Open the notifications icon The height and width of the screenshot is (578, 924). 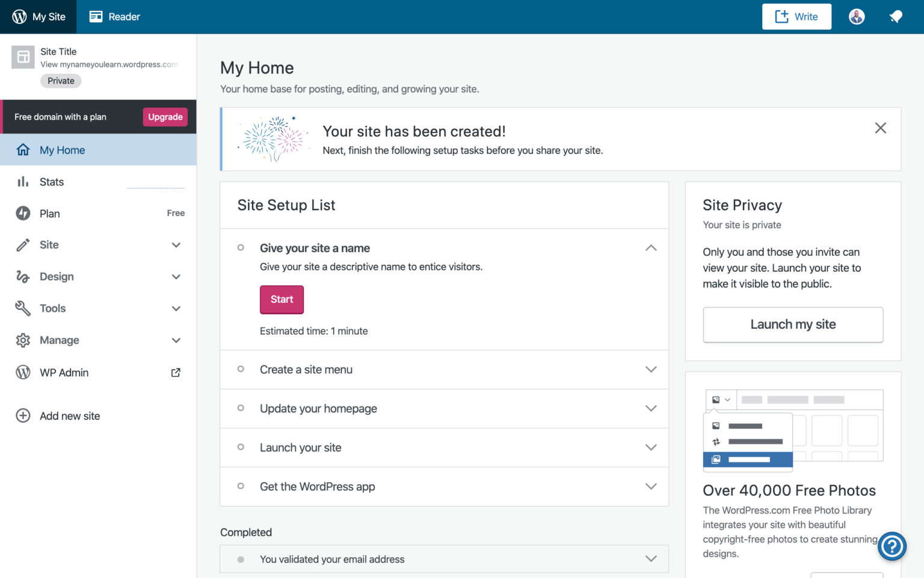click(896, 16)
